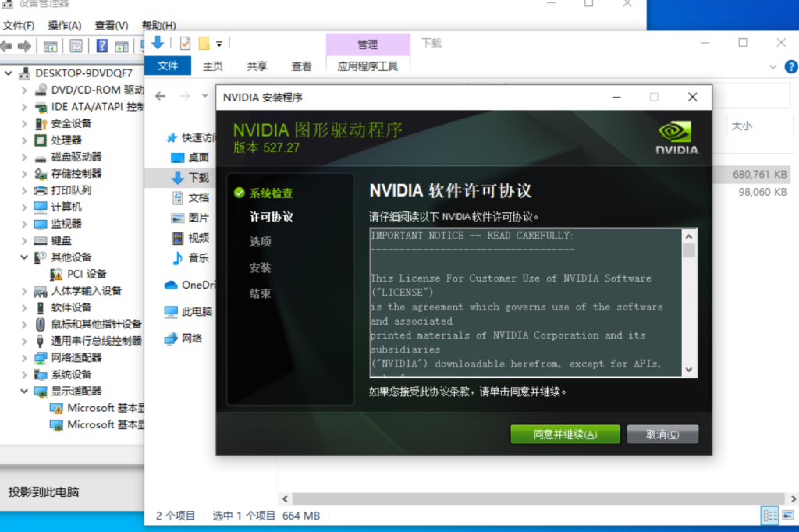Collapse the 显示适配器 category
The image size is (799, 532).
coord(25,392)
